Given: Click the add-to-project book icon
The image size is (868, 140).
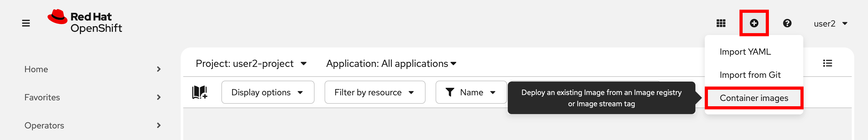Looking at the screenshot, I should tap(199, 92).
